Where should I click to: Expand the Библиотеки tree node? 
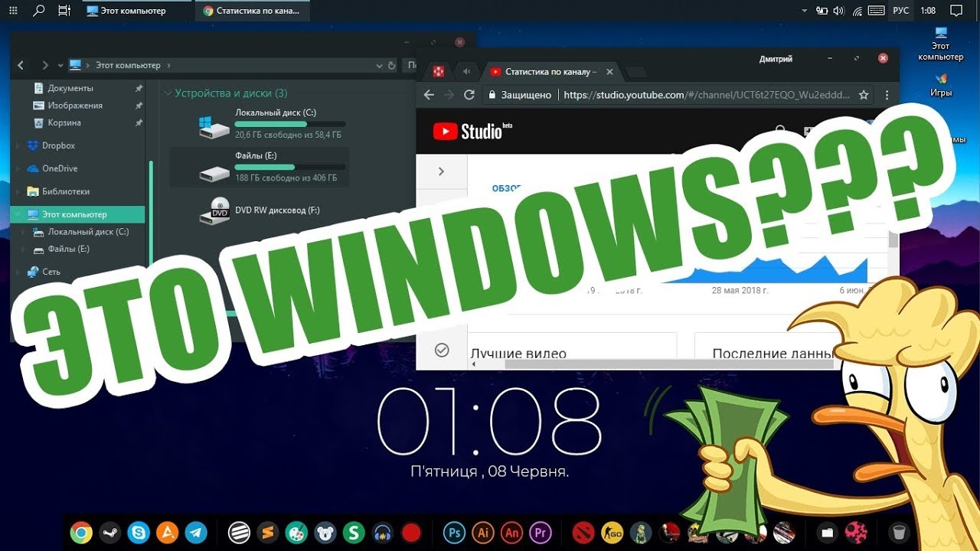click(18, 191)
